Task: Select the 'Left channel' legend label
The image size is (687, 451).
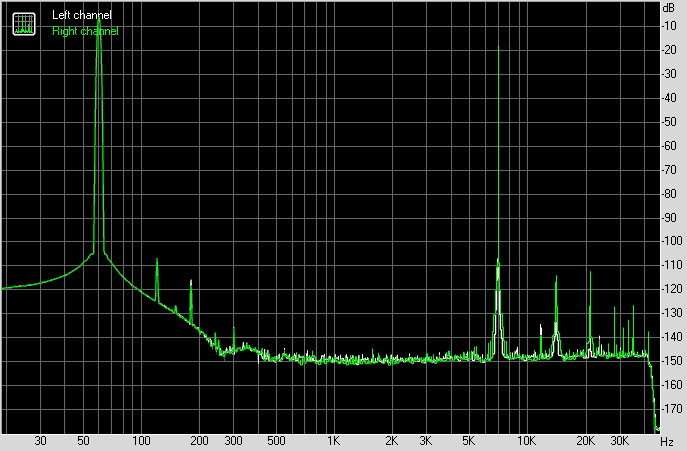Action: pos(81,15)
